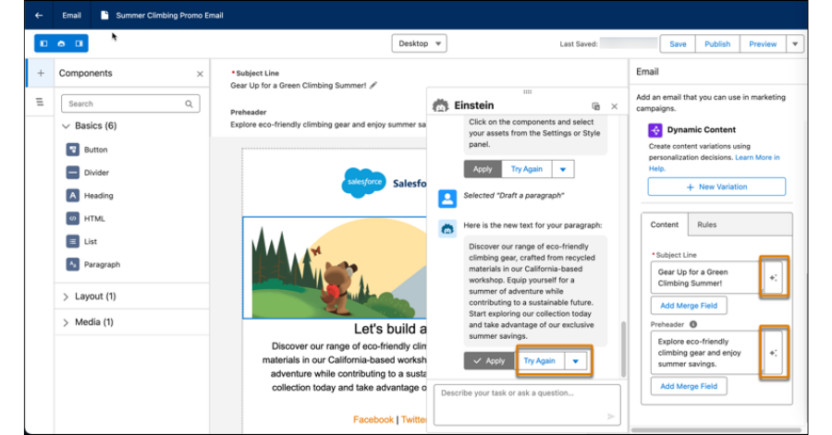Select the Button component icon

(73, 150)
